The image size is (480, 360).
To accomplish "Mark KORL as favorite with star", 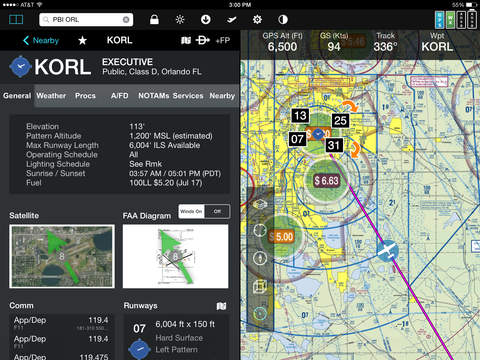I will point(82,40).
